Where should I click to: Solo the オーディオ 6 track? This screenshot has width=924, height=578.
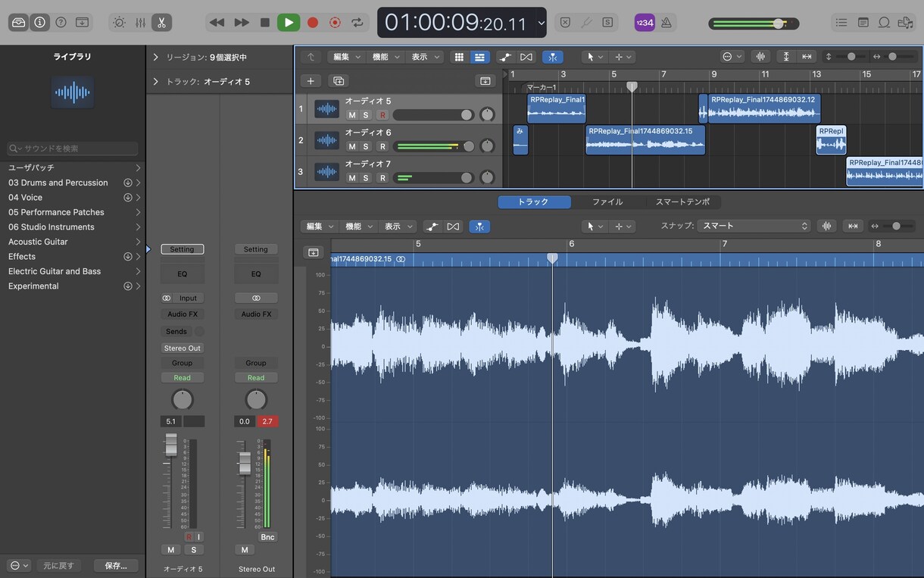(x=366, y=146)
